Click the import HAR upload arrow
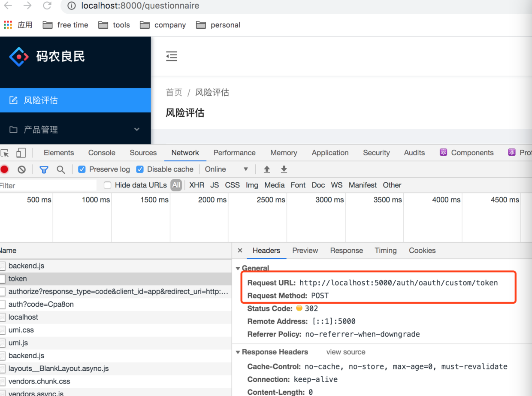The height and width of the screenshot is (396, 532). pyautogui.click(x=267, y=169)
